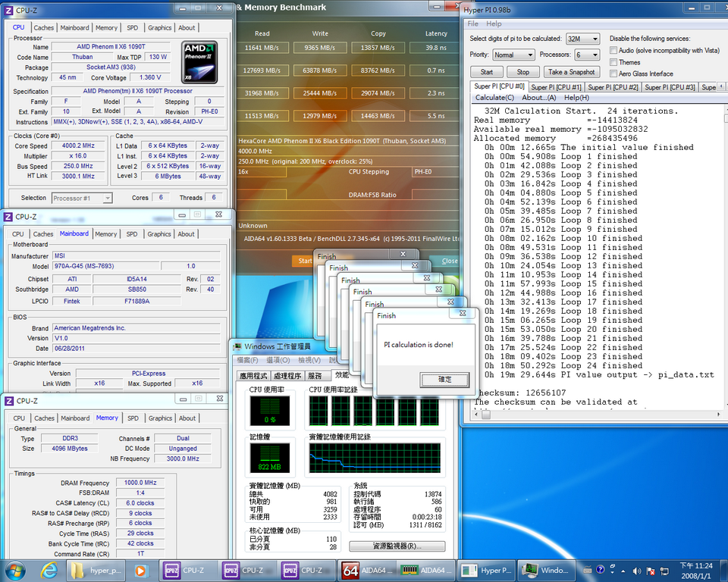This screenshot has height=582, width=728.
Task: Activate Hyper PI from the taskbar
Action: pos(485,571)
